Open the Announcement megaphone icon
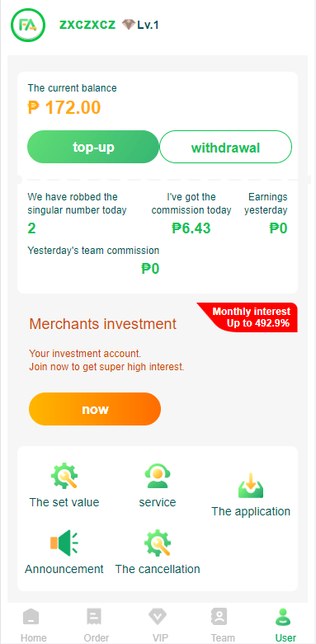This screenshot has width=316, height=644. [64, 542]
